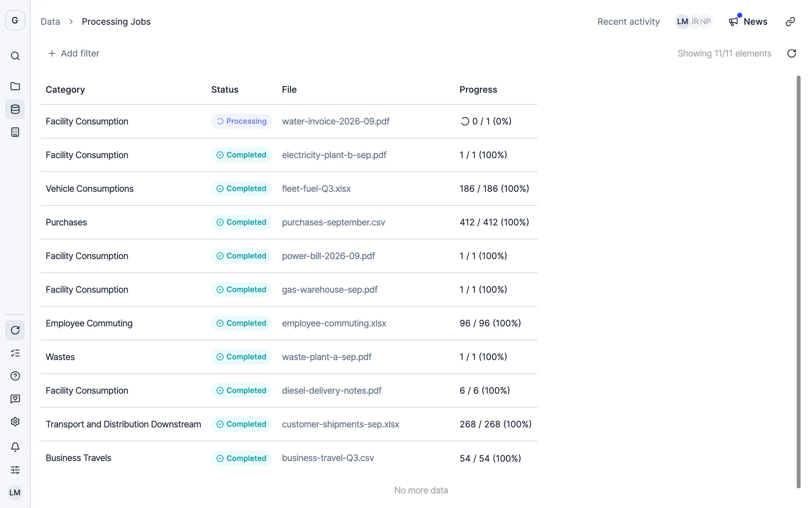
Task: Click the LM JR NP avatar group
Action: (694, 22)
